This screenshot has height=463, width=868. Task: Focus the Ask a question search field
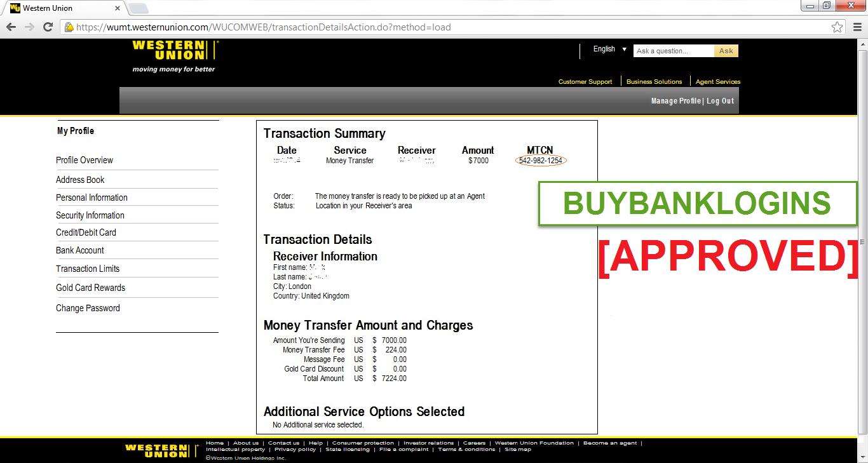click(674, 51)
